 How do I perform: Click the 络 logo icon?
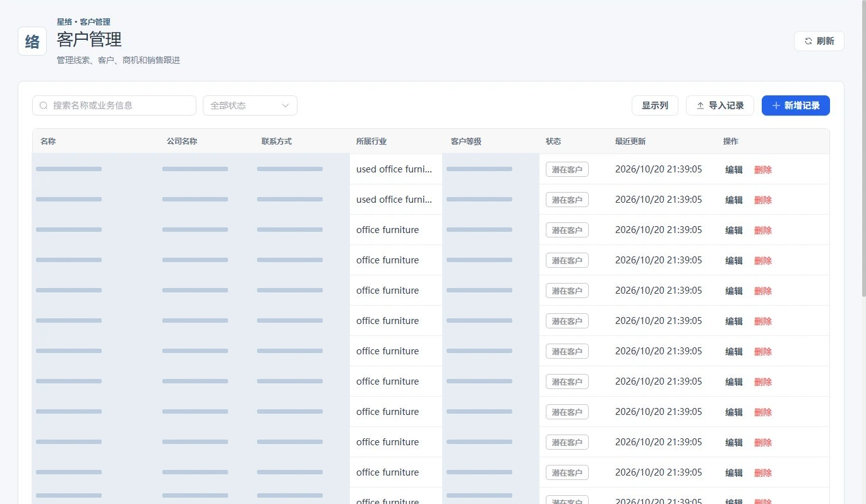tap(32, 41)
